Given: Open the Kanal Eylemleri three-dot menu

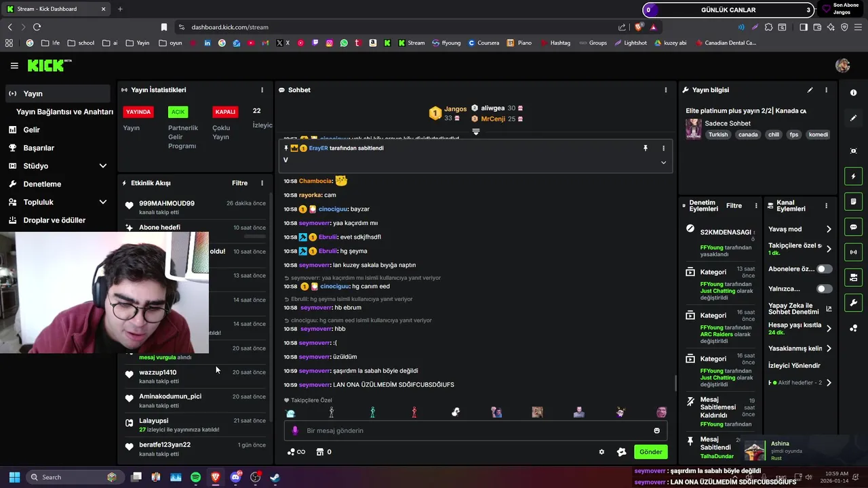Looking at the screenshot, I should click(x=826, y=205).
